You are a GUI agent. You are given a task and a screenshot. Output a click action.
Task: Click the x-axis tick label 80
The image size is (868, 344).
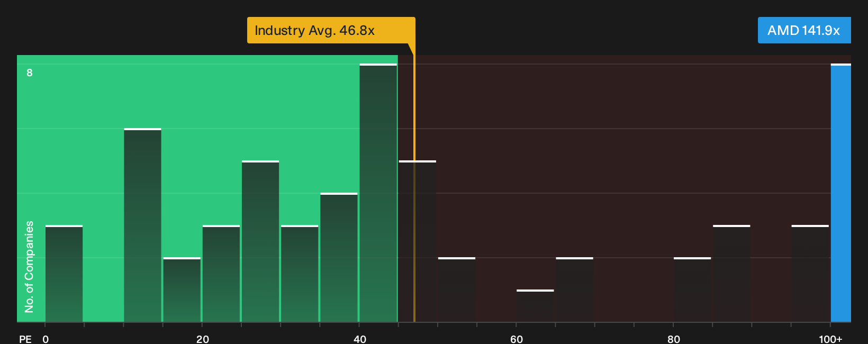click(x=674, y=339)
